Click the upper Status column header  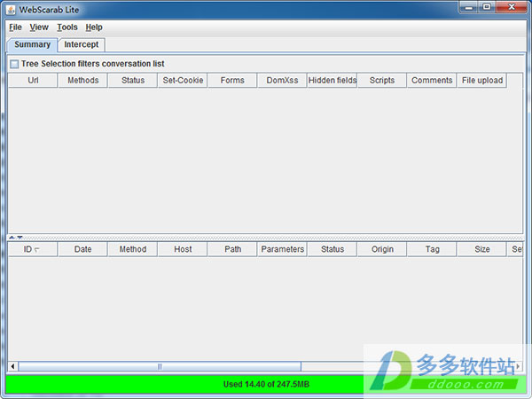133,81
